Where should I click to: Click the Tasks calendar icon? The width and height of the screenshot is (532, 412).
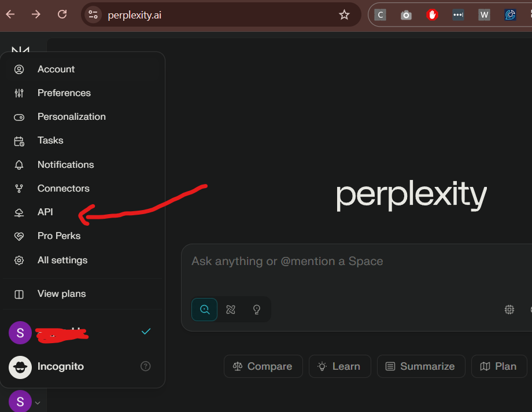(x=19, y=141)
